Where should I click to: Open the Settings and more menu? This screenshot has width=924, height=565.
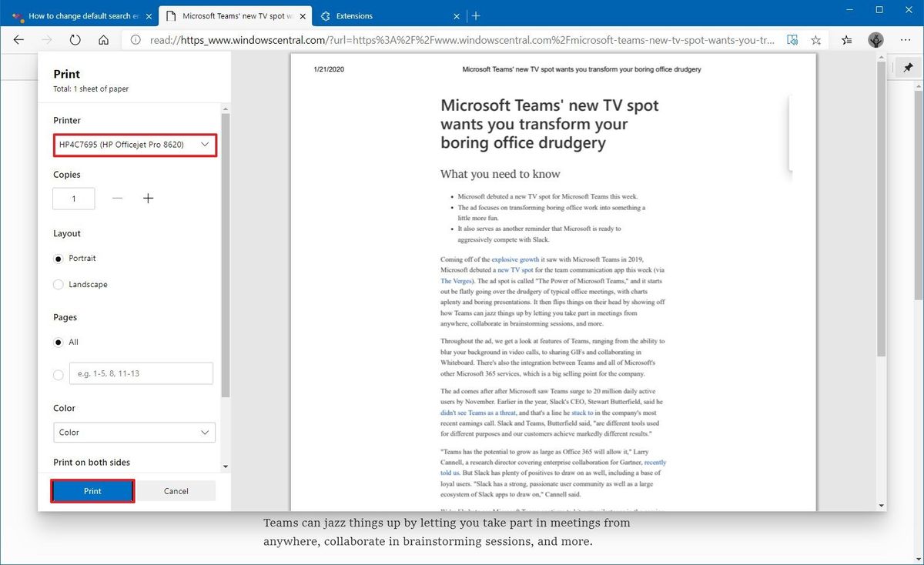905,39
